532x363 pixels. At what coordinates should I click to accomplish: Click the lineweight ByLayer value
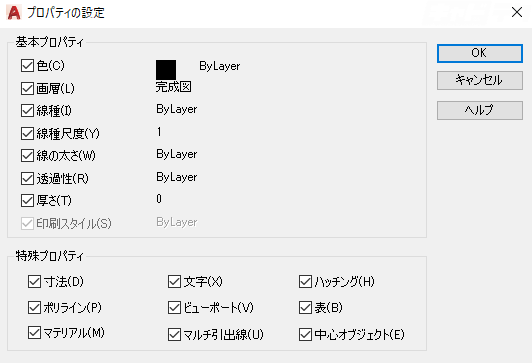(176, 154)
